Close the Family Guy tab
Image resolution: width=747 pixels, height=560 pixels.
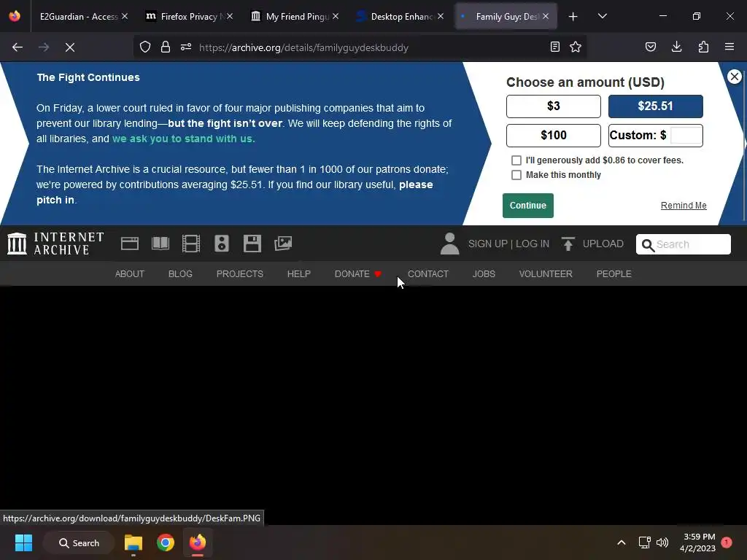pyautogui.click(x=546, y=17)
